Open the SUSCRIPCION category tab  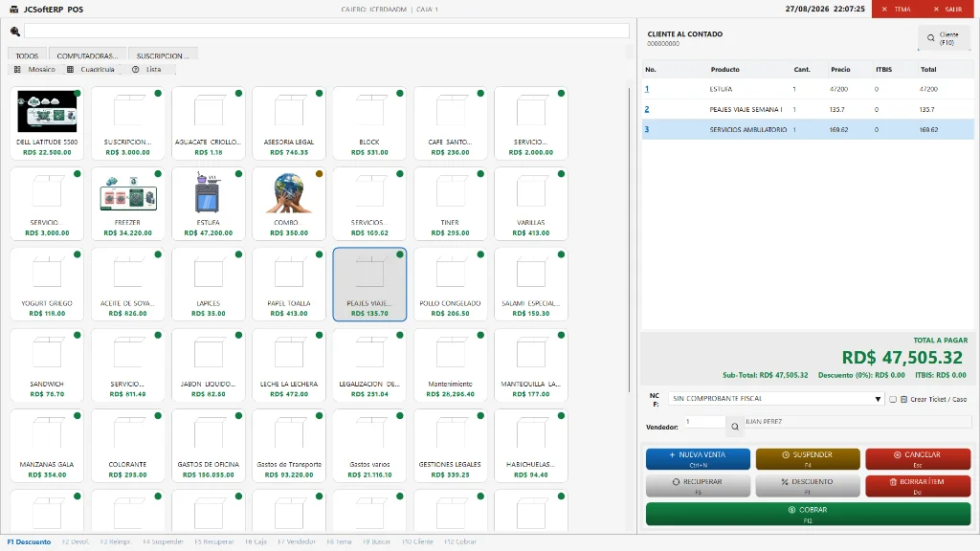163,55
